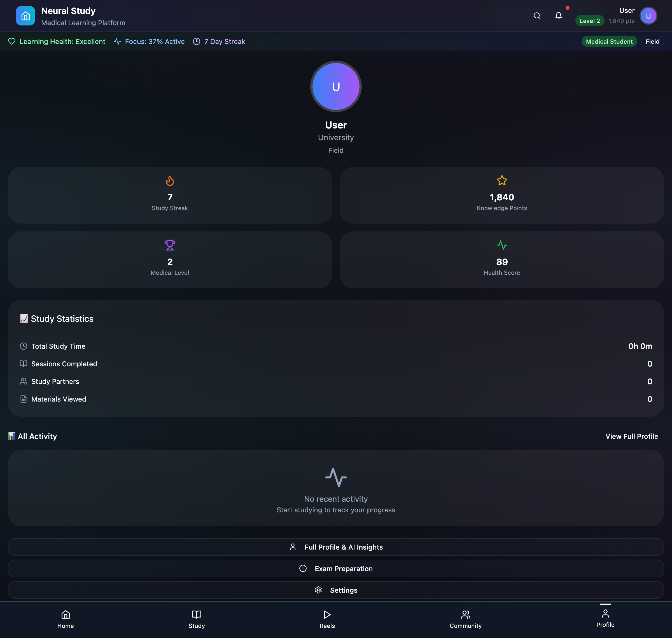672x638 pixels.
Task: Click View Full Profile link
Action: [x=631, y=436]
